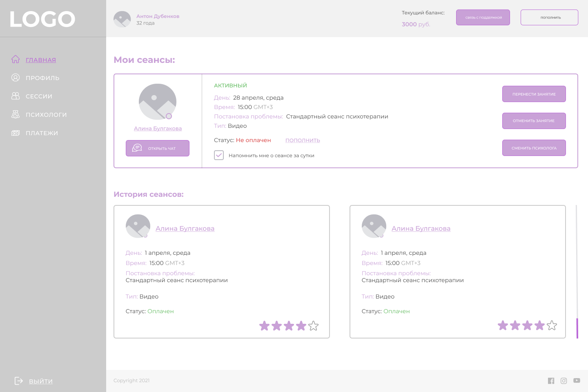Click the logout arrow icon
588x392 pixels.
coord(19,381)
